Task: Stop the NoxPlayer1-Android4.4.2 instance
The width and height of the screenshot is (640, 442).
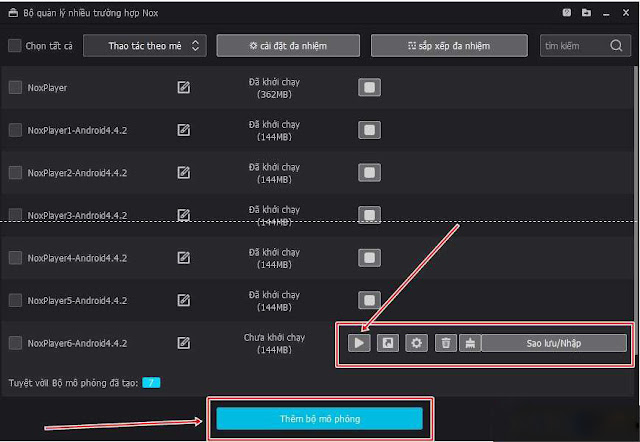Action: click(x=369, y=130)
